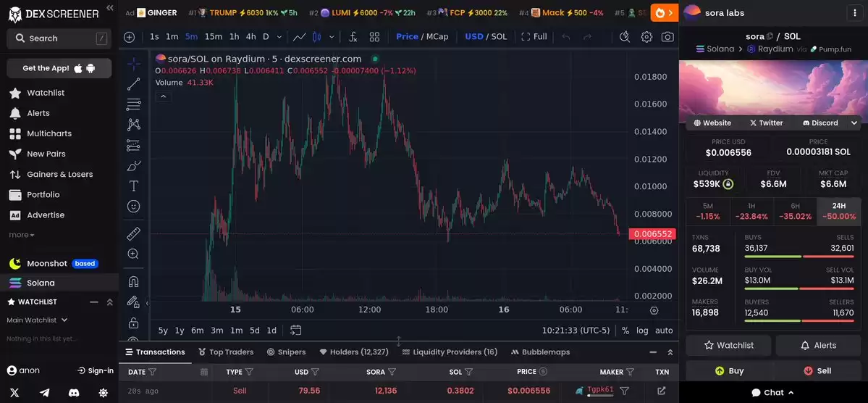Switch chart to MCap view
This screenshot has height=403, width=868.
click(437, 36)
